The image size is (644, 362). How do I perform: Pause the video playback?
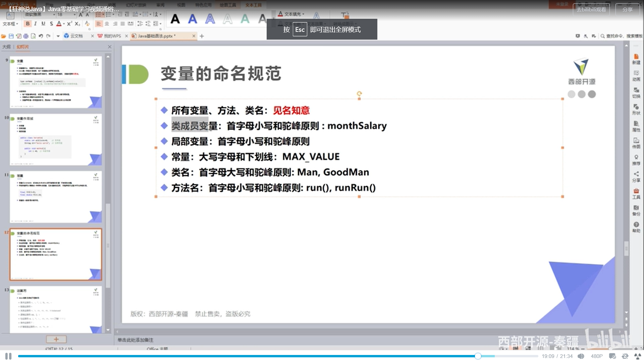point(8,356)
